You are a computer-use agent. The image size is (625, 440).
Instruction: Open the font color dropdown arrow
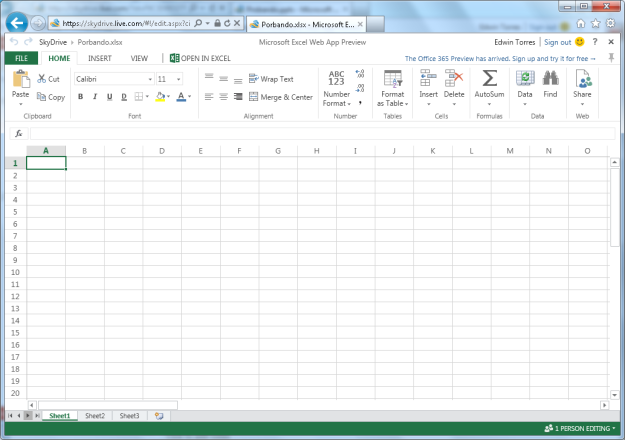pyautogui.click(x=190, y=96)
